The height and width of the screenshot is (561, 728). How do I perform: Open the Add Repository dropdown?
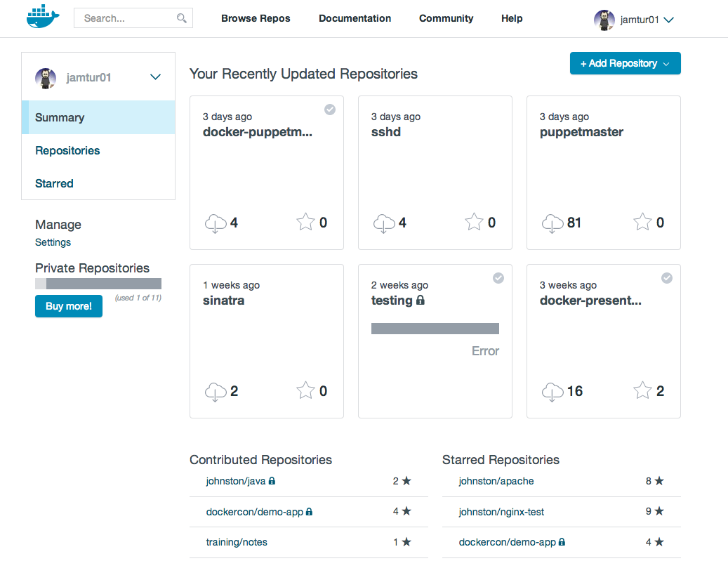(626, 63)
